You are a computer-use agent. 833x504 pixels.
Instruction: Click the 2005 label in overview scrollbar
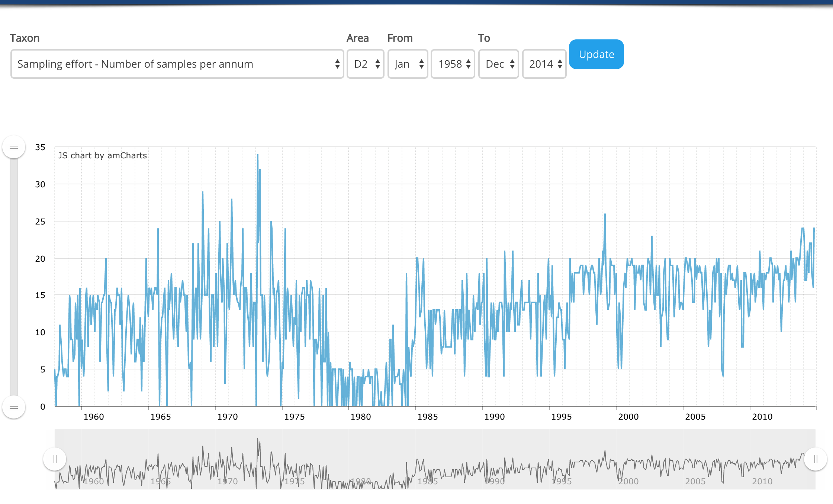click(695, 481)
